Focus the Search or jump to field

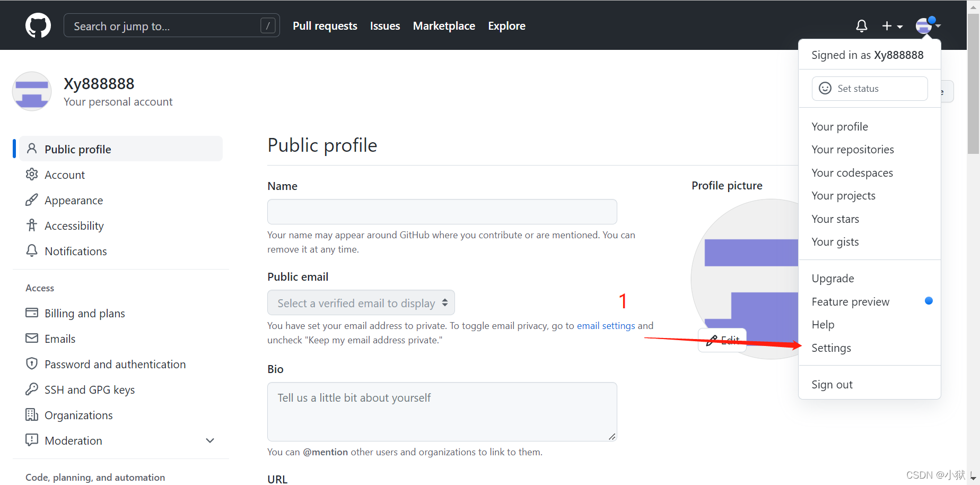click(171, 25)
